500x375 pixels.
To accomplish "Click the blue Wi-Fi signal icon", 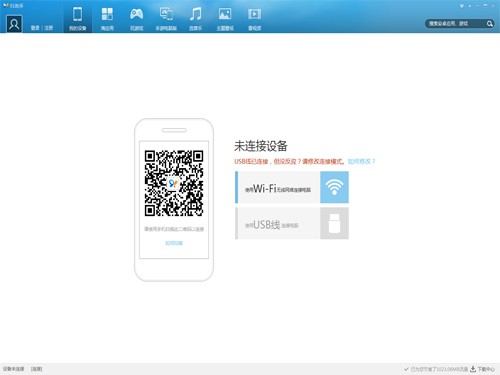I will point(334,187).
